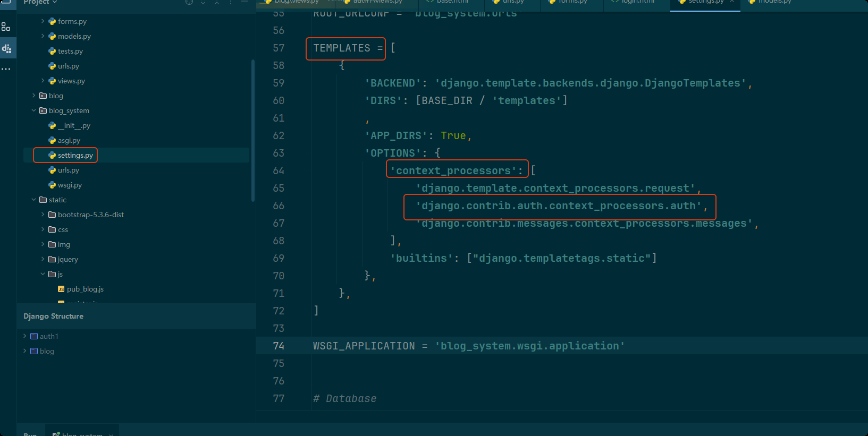Open the Project view dropdown
The image size is (868, 436).
40,3
